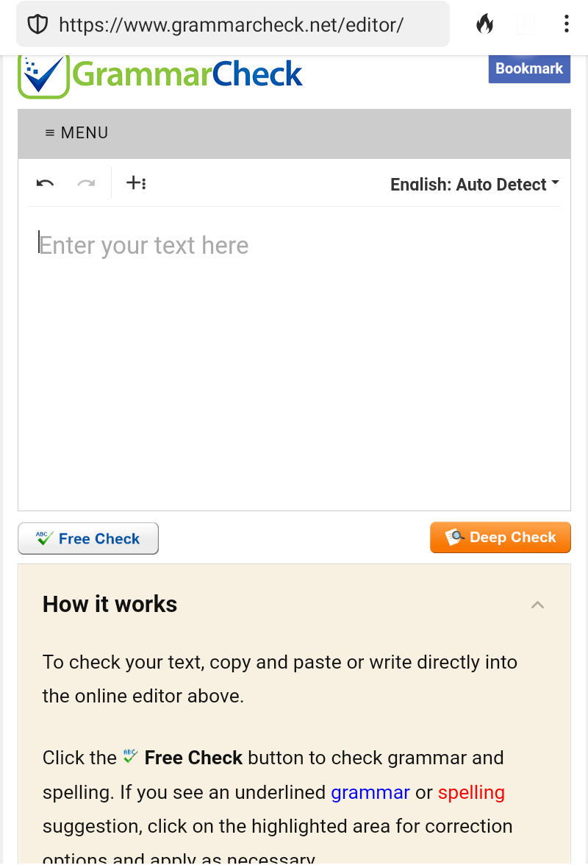
Task: Click the orange Deep Check button
Action: point(501,538)
